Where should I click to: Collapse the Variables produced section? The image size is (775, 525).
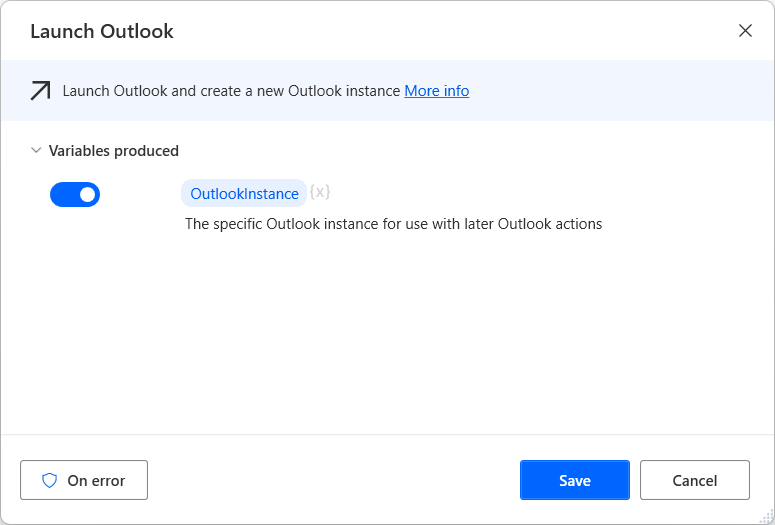click(36, 150)
